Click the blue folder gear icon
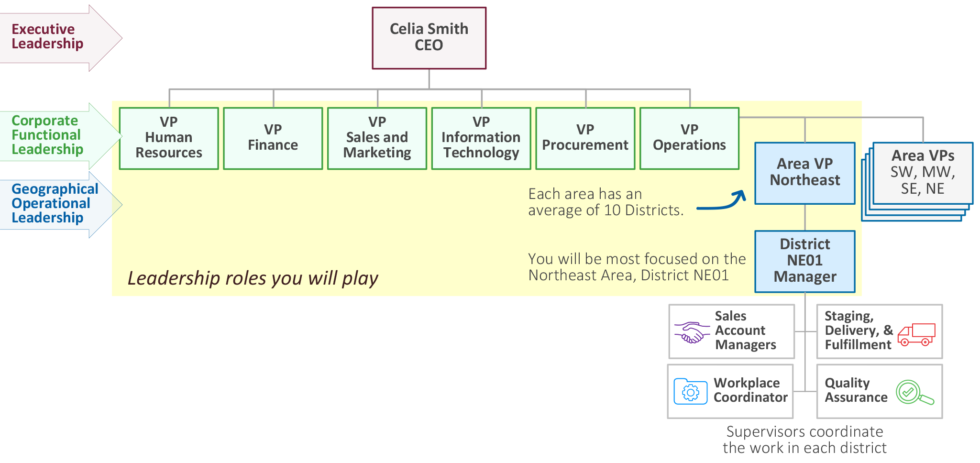Screen dimensions: 980x463 (x=690, y=392)
